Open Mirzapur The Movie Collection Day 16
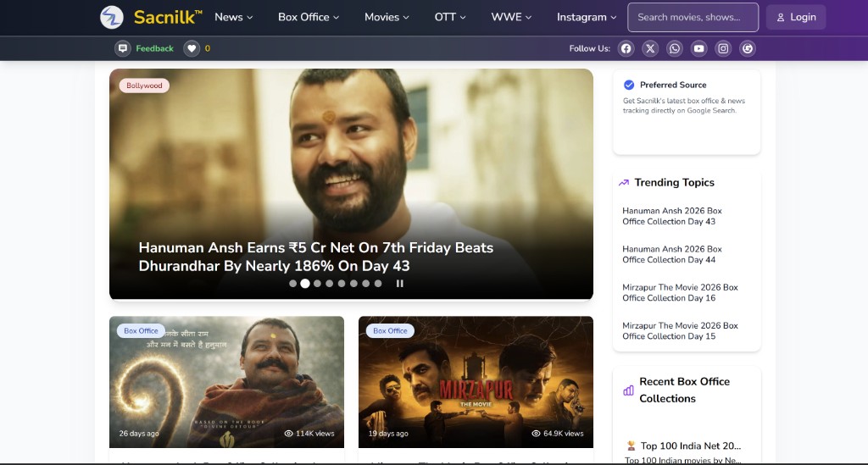Screen dimensions: 868x465 pyautogui.click(x=680, y=292)
